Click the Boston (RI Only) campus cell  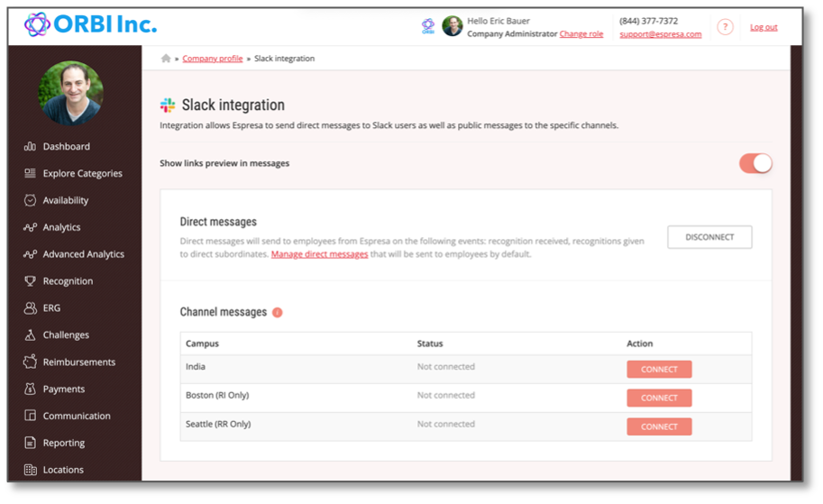(217, 395)
